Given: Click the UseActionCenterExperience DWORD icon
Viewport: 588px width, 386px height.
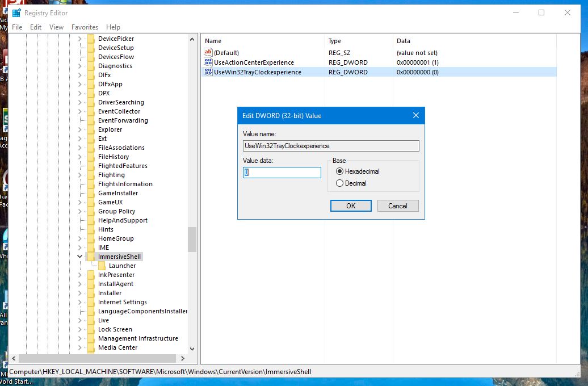Looking at the screenshot, I should (208, 62).
